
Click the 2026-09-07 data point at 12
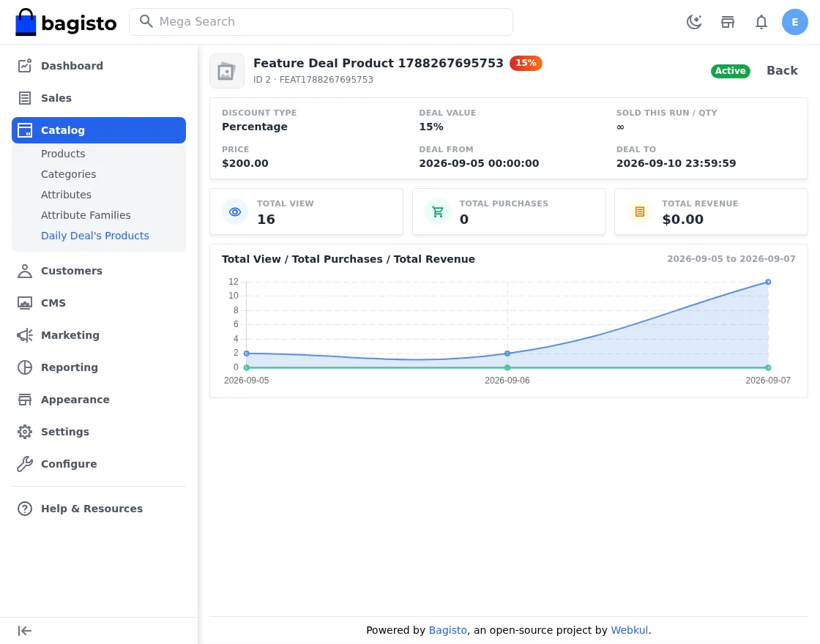(x=768, y=282)
